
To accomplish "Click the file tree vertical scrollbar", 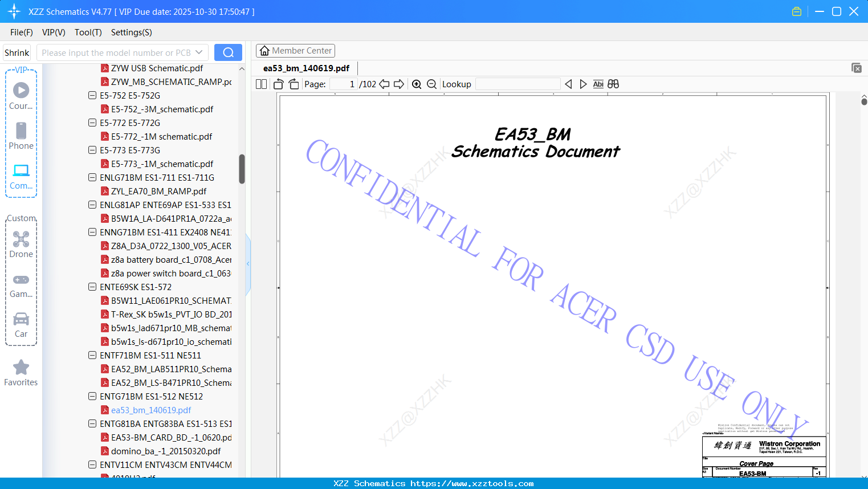I will pyautogui.click(x=242, y=169).
